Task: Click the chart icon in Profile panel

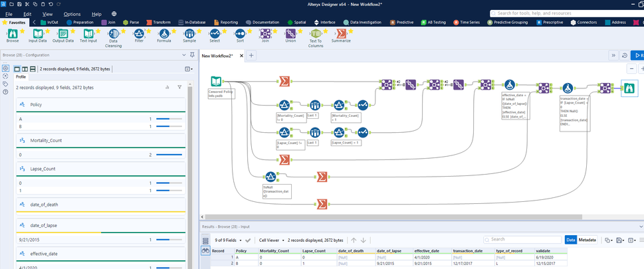Action: click(x=167, y=87)
